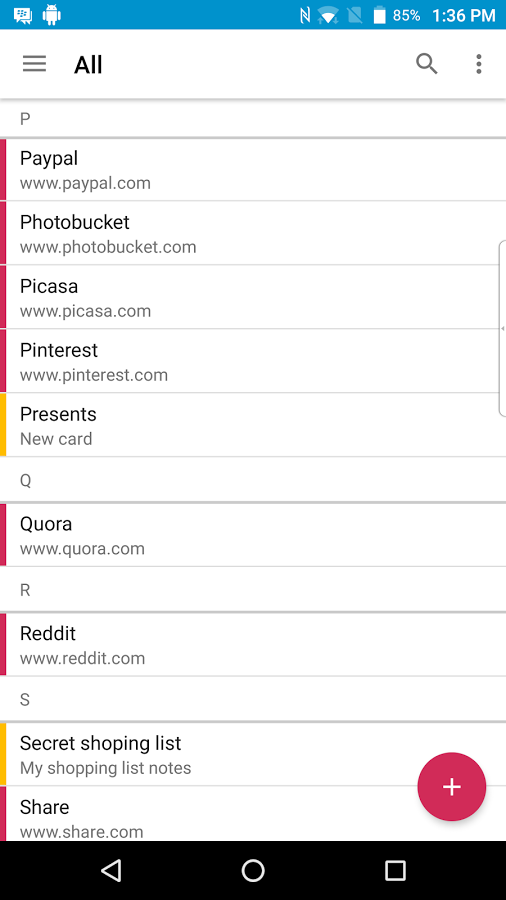
Task: Open the three-dot overflow menu
Action: [x=478, y=64]
